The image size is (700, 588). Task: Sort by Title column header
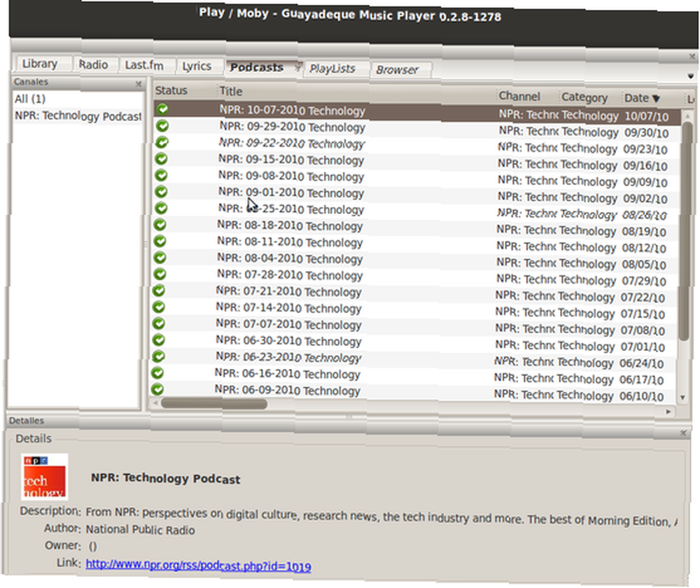point(231,91)
